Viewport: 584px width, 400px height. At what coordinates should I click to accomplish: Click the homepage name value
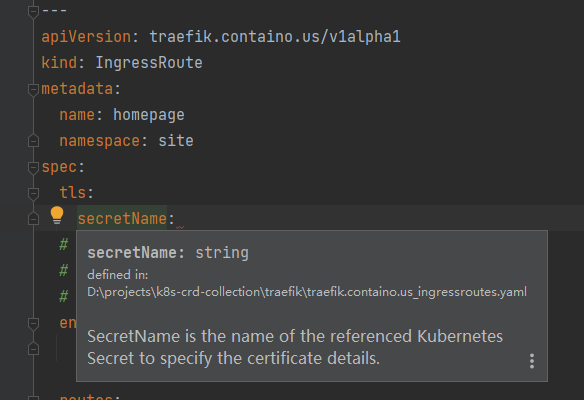pos(149,115)
